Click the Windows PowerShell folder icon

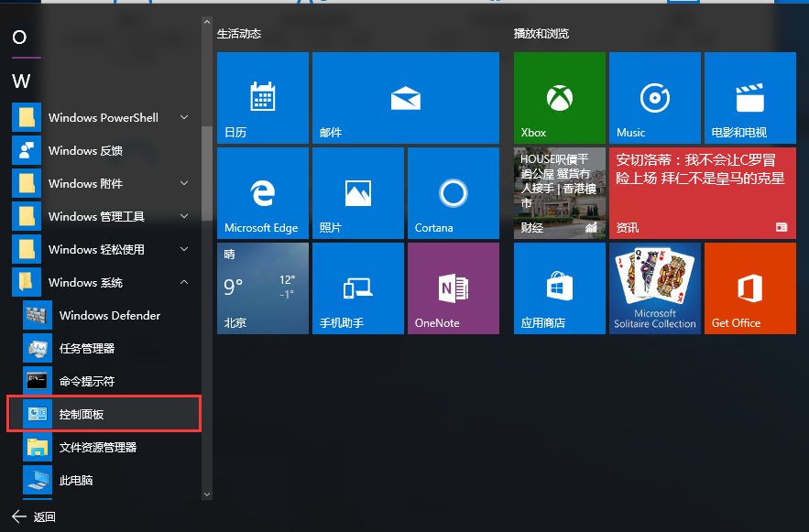point(27,117)
